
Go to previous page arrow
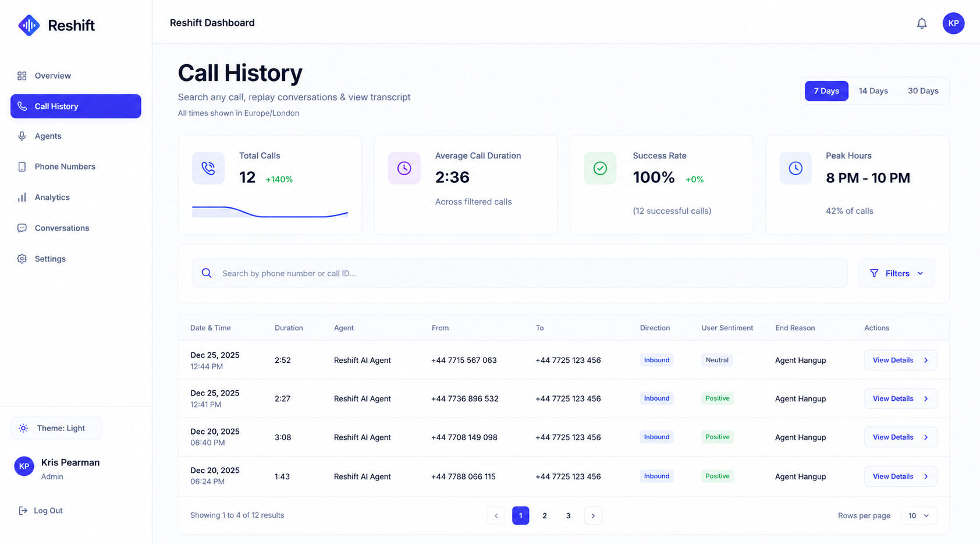click(496, 515)
